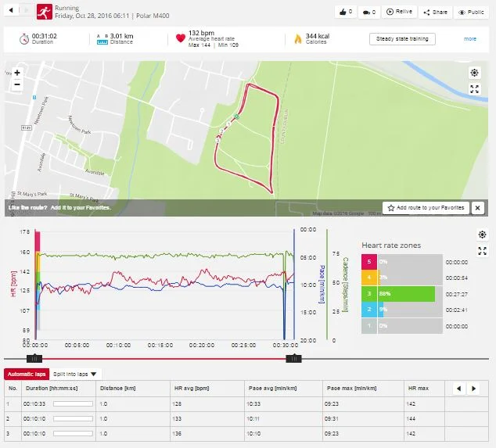
Task: Expand the map to fullscreen
Action: tap(474, 89)
